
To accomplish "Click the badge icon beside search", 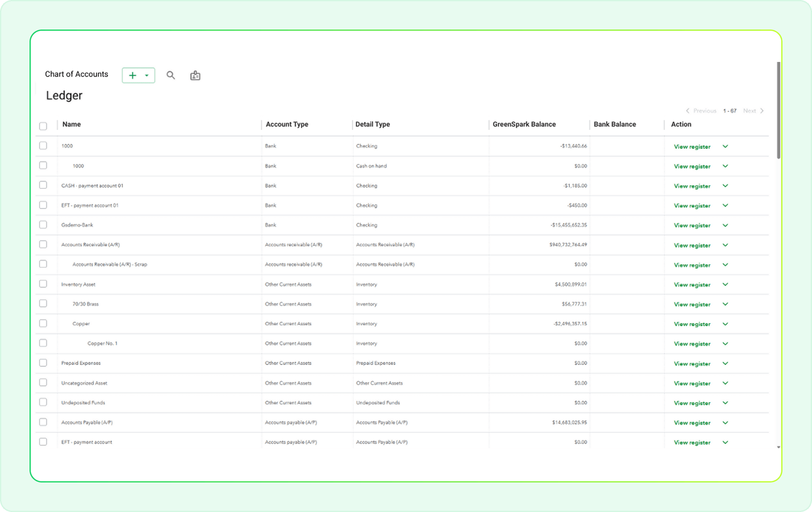I will point(195,75).
